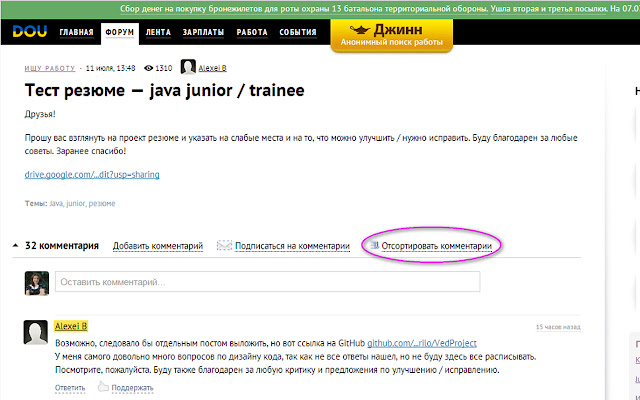Click the sort comments icon
The width and height of the screenshot is (640, 400).
374,245
